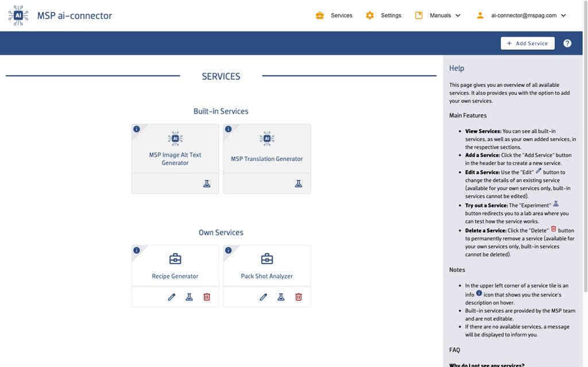The image size is (588, 367).
Task: Click info icon on MSP Image Alt Text tile
Action: coord(137,129)
